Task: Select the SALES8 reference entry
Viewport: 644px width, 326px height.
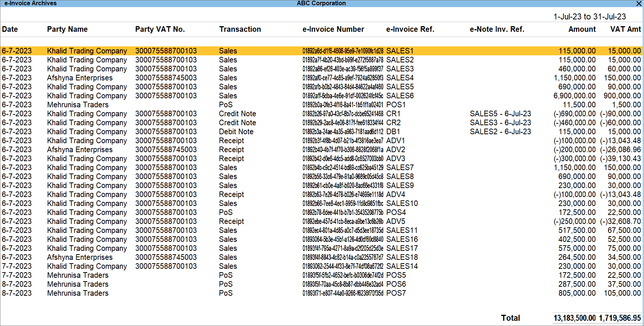Action: 400,176
